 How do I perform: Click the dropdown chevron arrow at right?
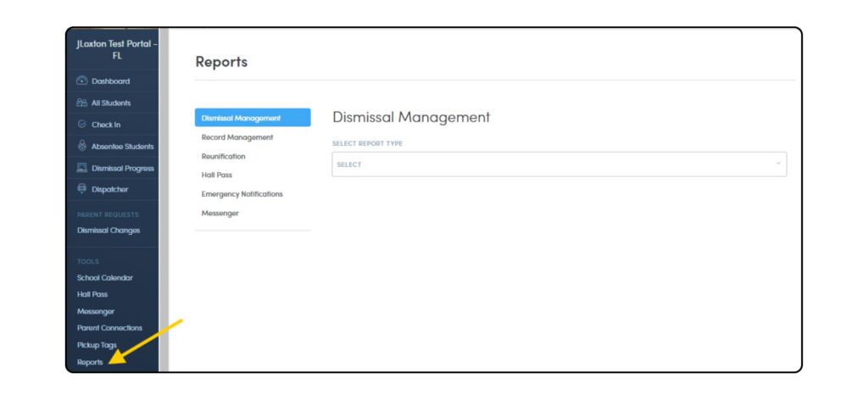[x=778, y=164]
